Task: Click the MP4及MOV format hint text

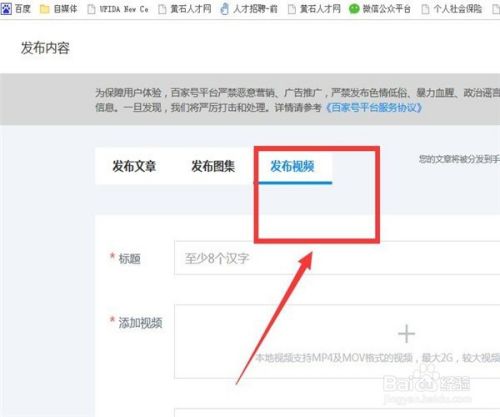Action: [377, 358]
